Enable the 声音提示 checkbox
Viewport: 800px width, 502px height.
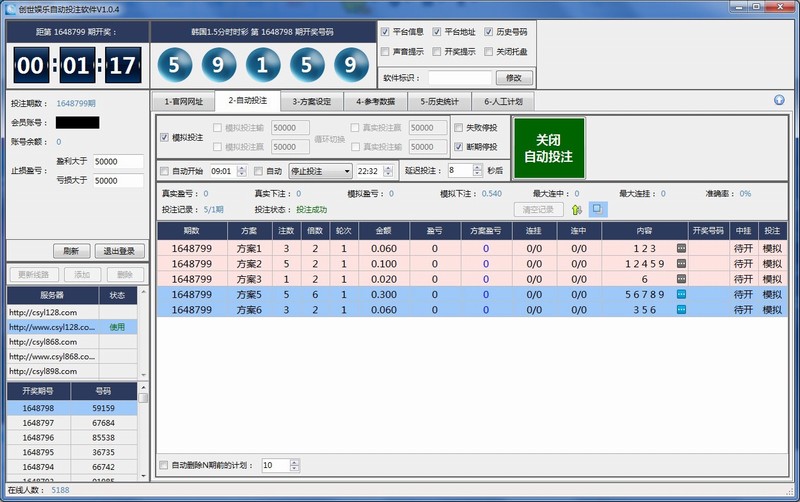386,51
